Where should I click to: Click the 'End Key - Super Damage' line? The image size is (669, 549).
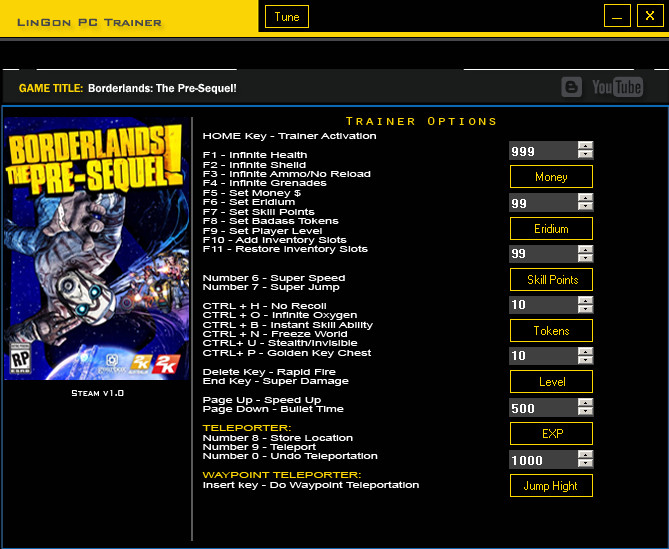[x=276, y=381]
